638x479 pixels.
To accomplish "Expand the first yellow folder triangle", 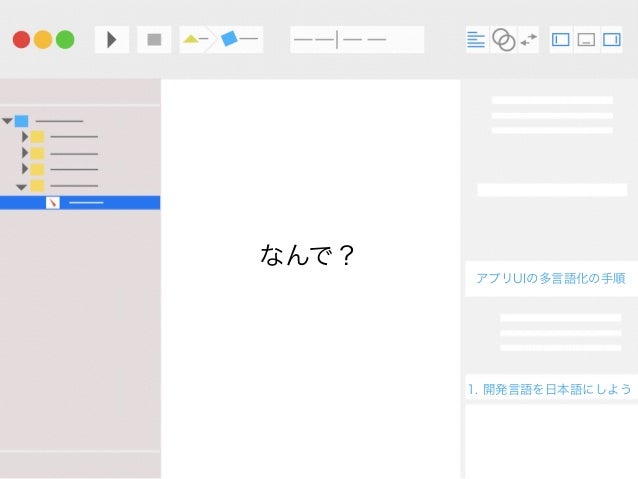I will tap(25, 137).
